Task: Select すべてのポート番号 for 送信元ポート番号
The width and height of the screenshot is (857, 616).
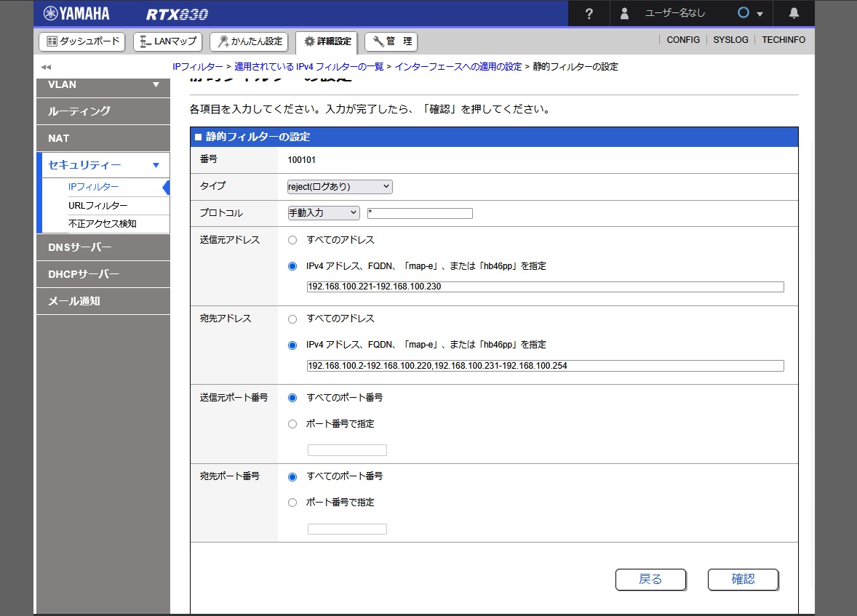Action: click(292, 398)
